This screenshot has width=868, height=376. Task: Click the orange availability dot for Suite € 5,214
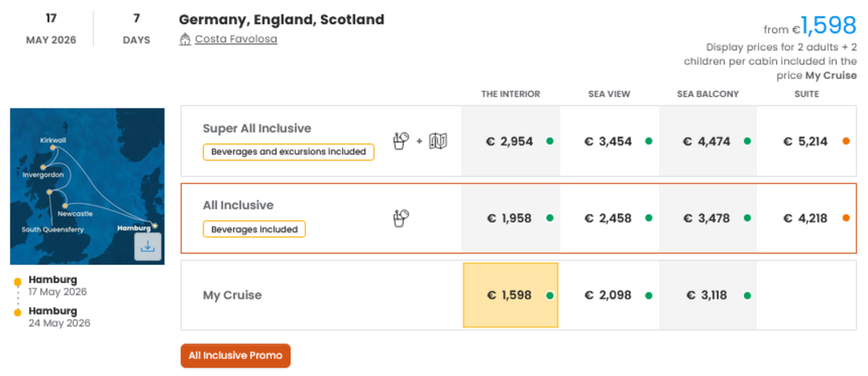tap(846, 141)
